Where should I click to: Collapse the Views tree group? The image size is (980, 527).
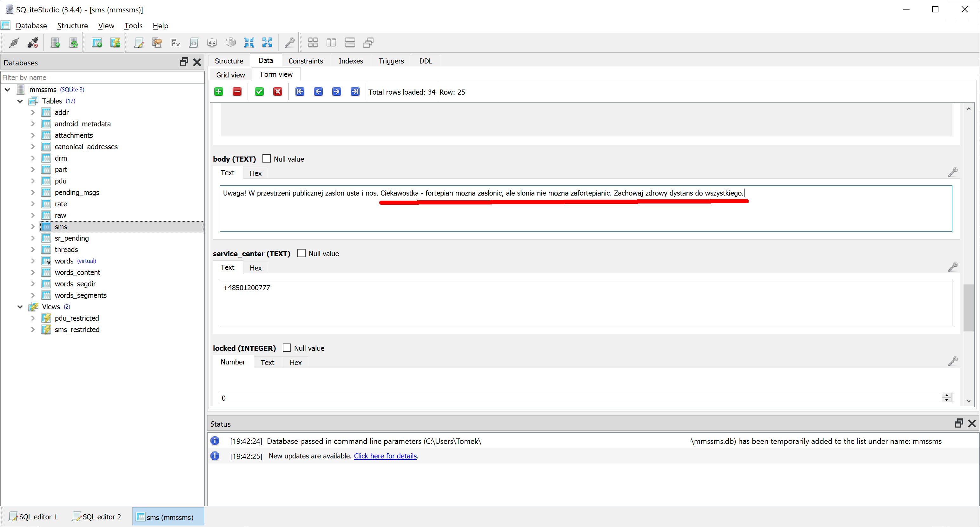pos(20,307)
